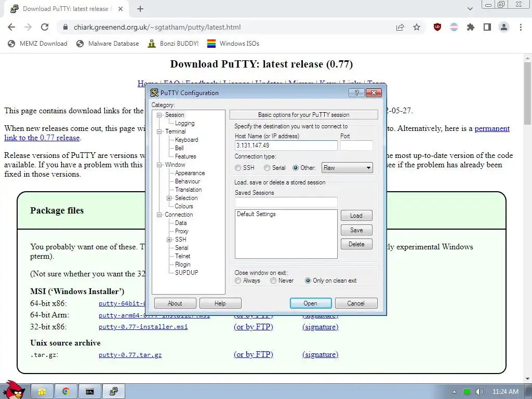
Task: Click the PuTTY taskbar icon
Action: pyautogui.click(x=114, y=392)
